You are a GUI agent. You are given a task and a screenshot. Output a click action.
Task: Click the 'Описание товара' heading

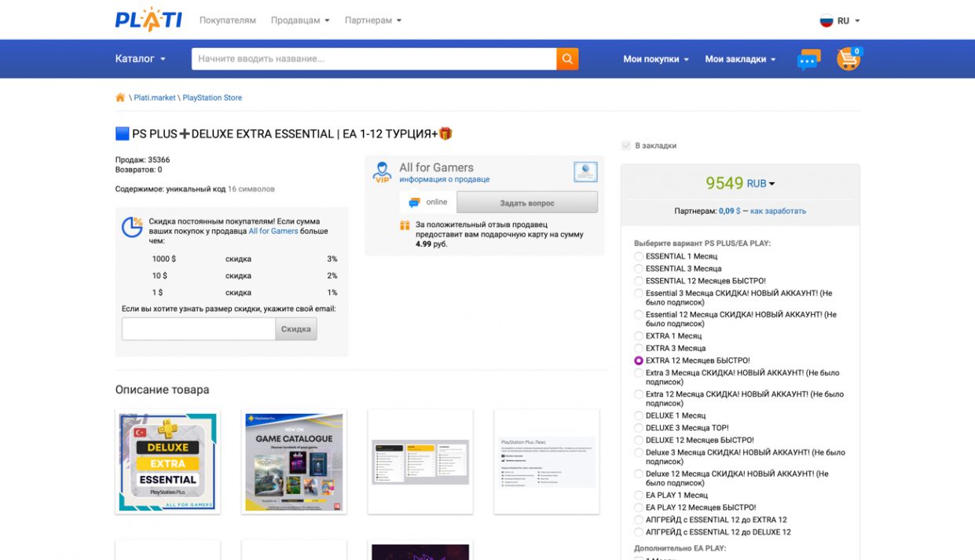coord(163,390)
